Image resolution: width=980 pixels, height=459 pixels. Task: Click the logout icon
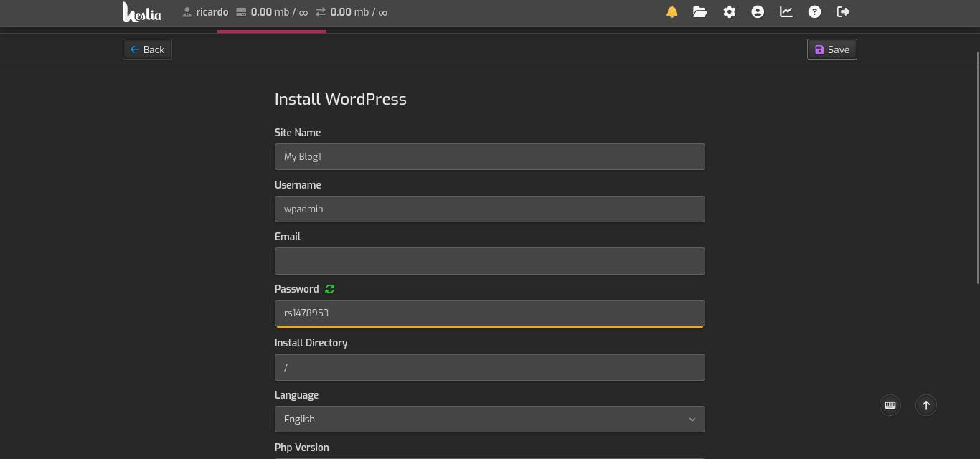click(x=844, y=11)
